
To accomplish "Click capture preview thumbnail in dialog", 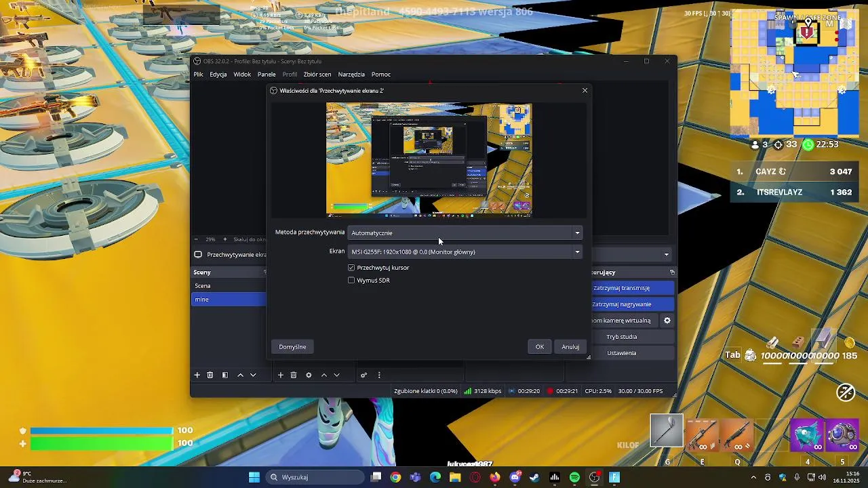I will (429, 160).
